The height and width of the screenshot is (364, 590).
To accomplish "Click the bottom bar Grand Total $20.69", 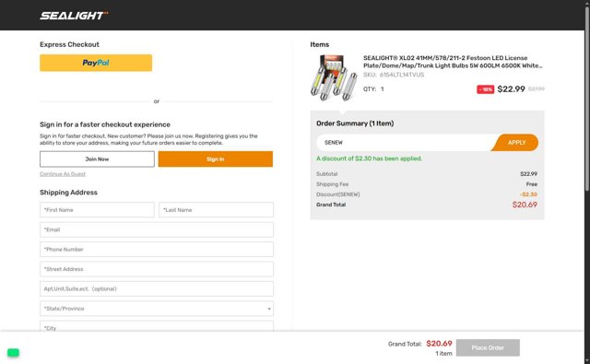I will tap(439, 344).
